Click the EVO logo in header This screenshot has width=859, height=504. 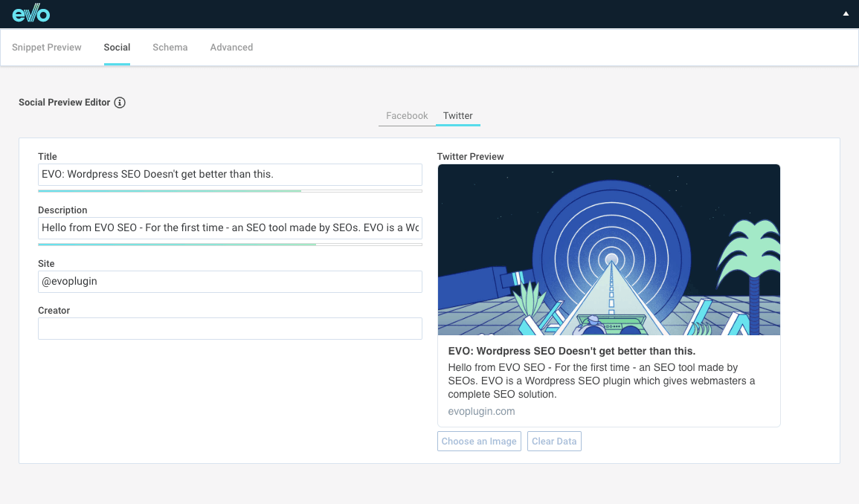click(31, 13)
